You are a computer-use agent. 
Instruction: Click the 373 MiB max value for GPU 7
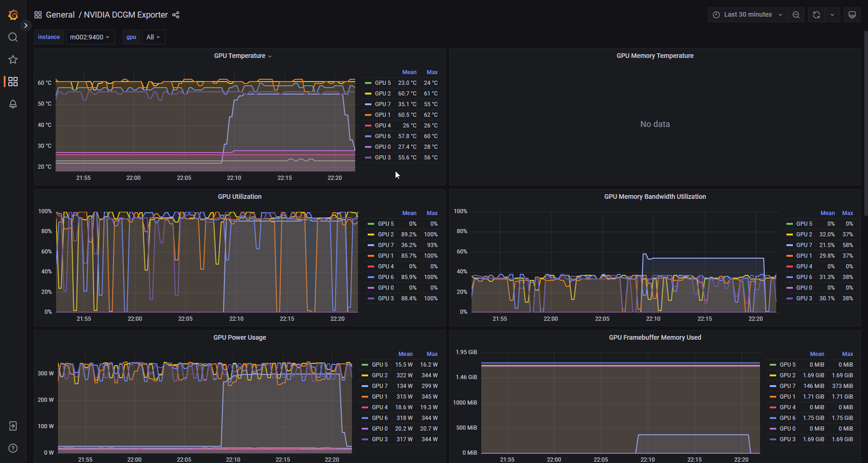pos(842,386)
